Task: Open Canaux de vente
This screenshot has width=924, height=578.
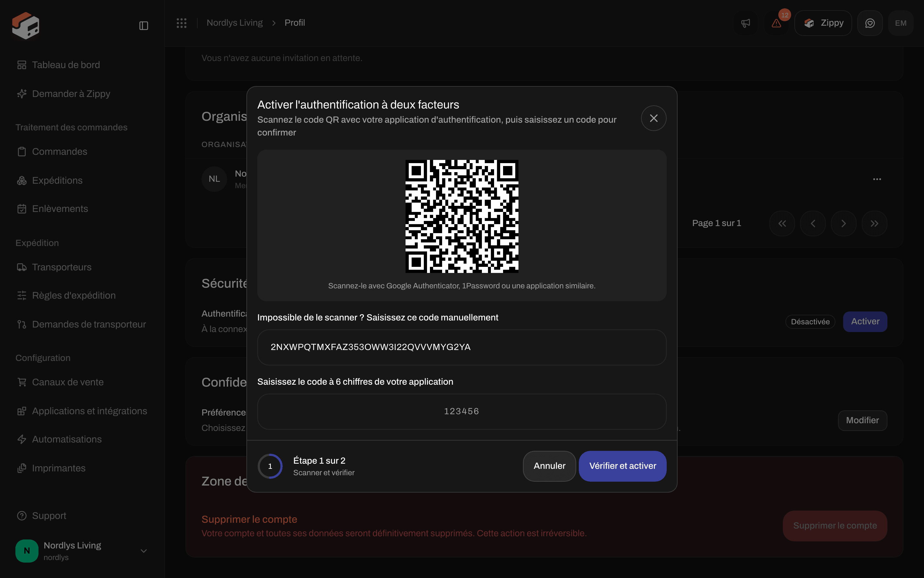Action: point(82,382)
